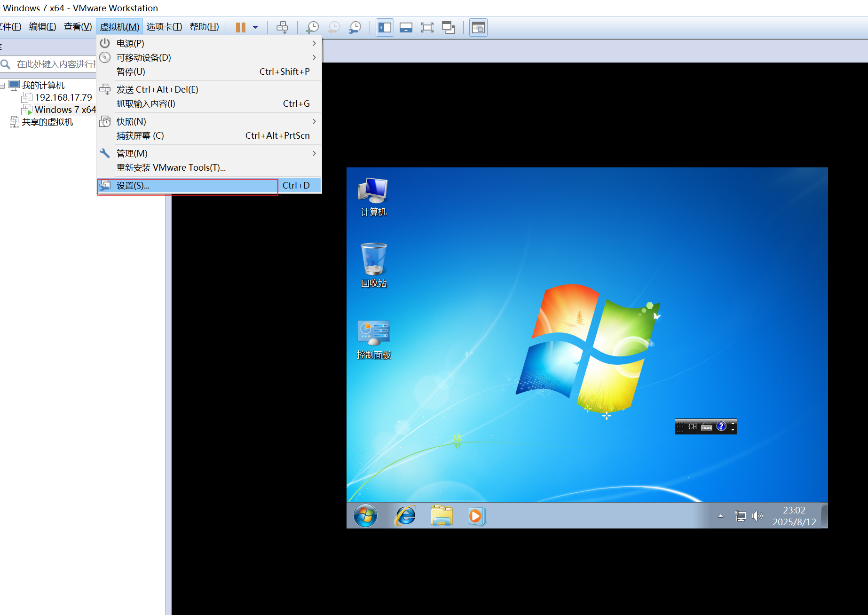This screenshot has height=615, width=868.
Task: Launch Windows Media Player from guest taskbar
Action: [476, 516]
